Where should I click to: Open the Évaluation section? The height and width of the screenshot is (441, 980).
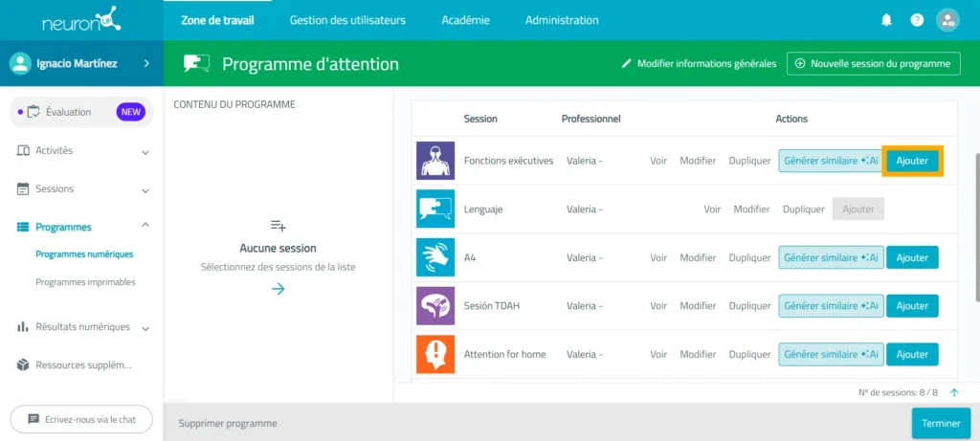(x=81, y=113)
